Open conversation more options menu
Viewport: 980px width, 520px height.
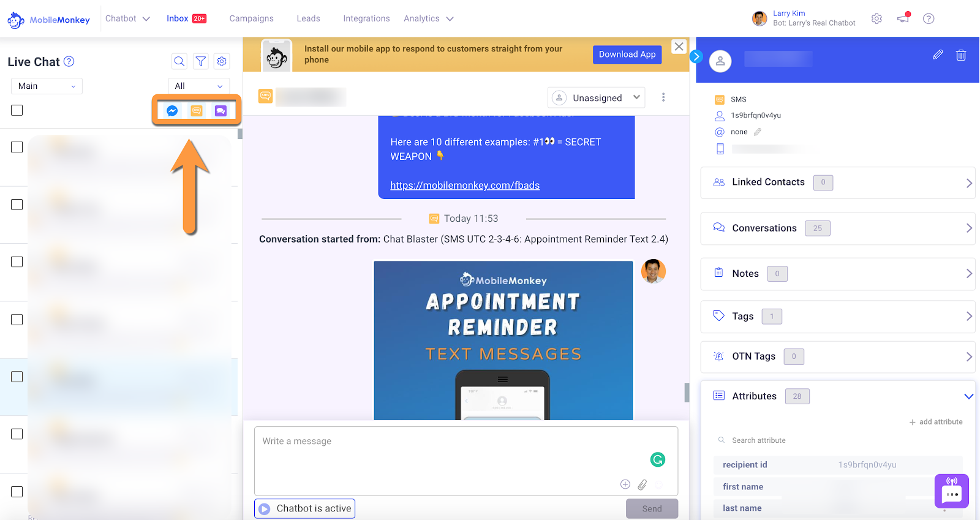coord(663,97)
